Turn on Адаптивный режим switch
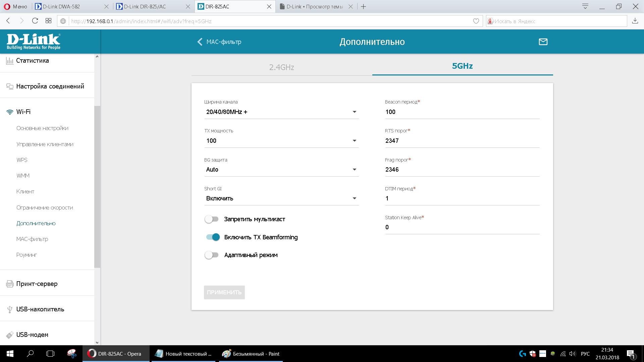The width and height of the screenshot is (644, 362). (212, 255)
